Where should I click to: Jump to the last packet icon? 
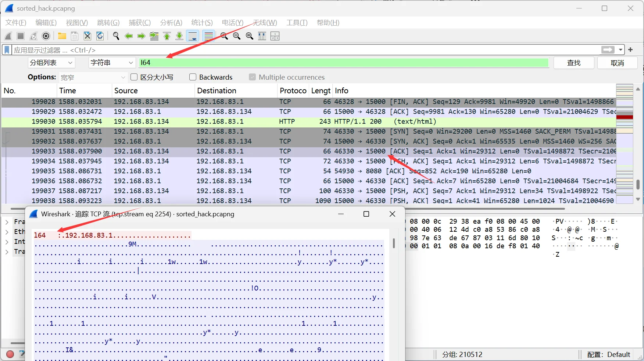click(179, 36)
